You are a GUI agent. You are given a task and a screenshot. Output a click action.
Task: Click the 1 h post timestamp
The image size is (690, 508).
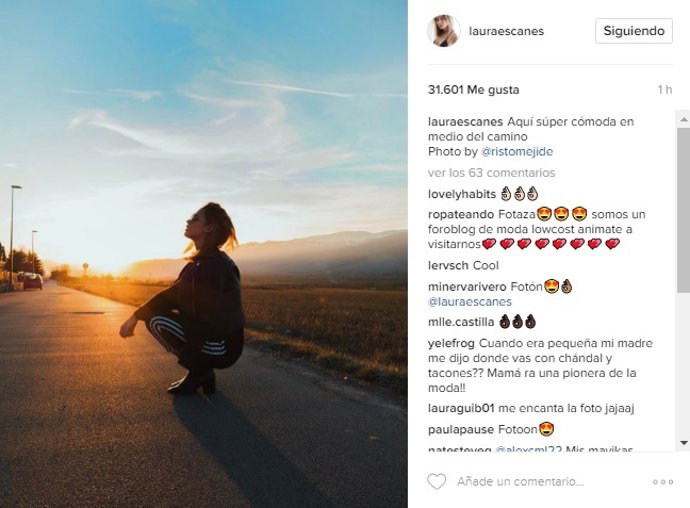click(x=664, y=90)
